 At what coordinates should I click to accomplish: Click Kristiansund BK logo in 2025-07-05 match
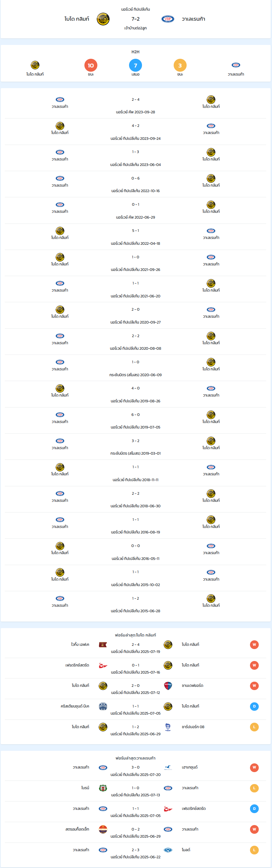tap(103, 706)
